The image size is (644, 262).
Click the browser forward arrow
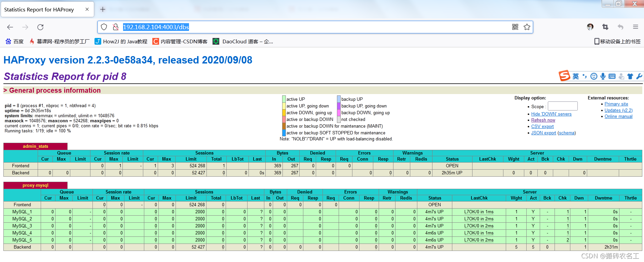25,27
